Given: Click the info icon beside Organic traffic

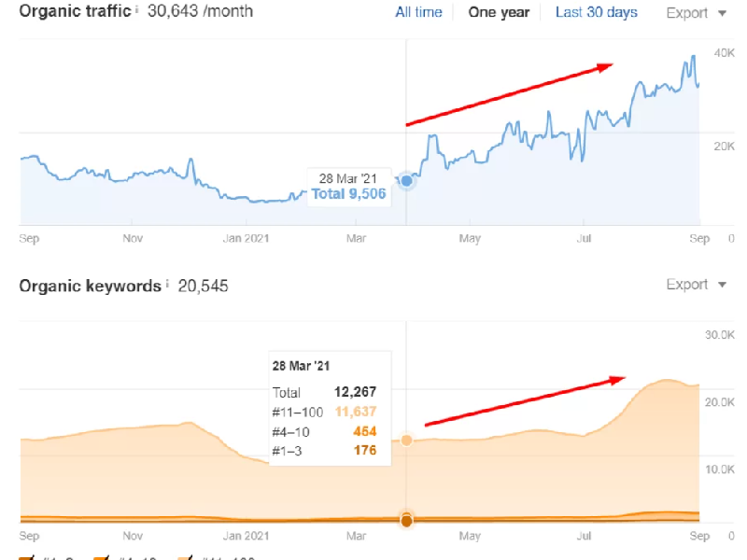Looking at the screenshot, I should (137, 9).
